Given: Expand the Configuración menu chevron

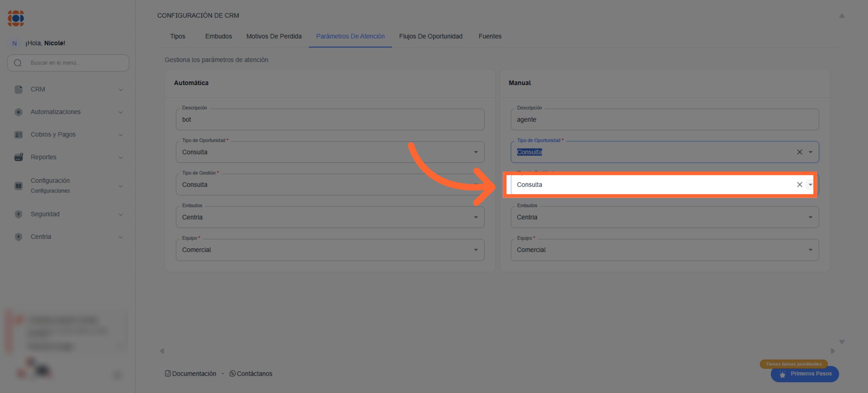Looking at the screenshot, I should [x=121, y=186].
